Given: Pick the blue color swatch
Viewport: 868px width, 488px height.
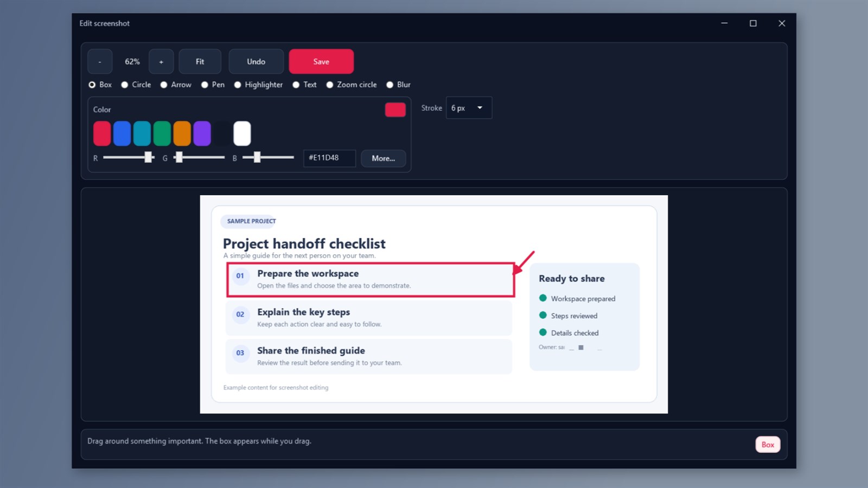Looking at the screenshot, I should coord(122,133).
